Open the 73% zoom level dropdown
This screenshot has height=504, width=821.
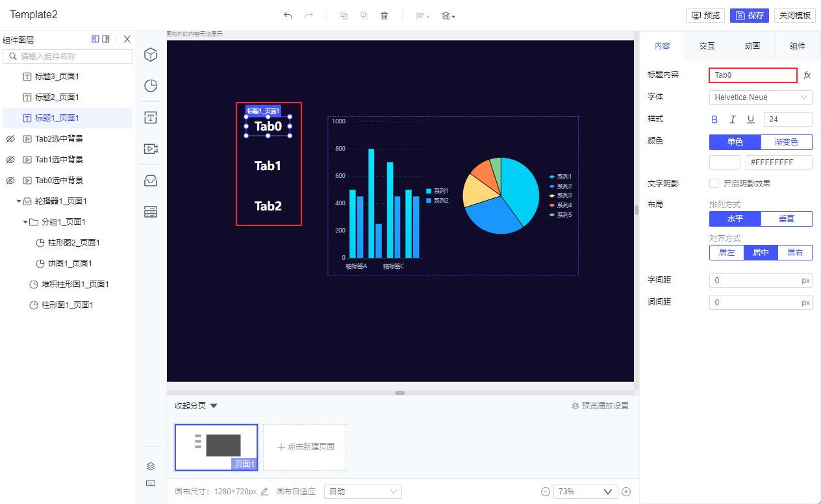(x=585, y=492)
